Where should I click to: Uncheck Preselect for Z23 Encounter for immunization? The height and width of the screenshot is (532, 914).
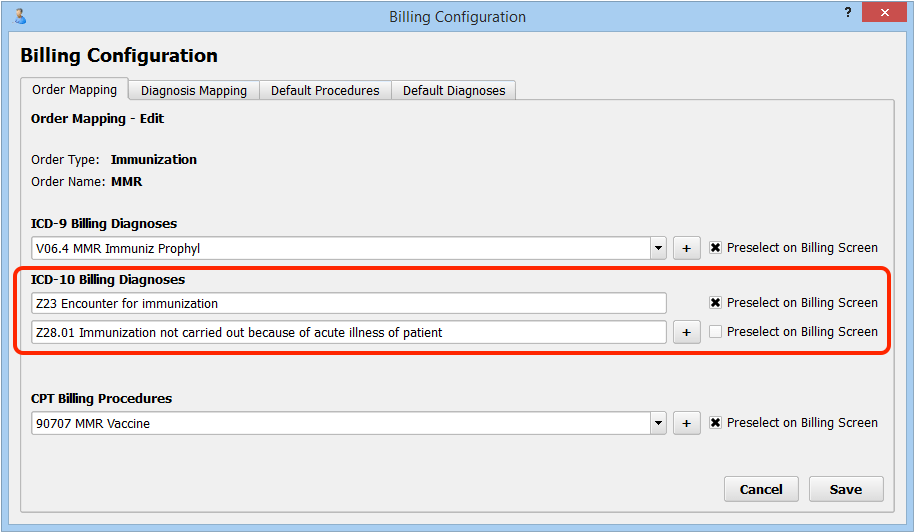(x=715, y=302)
